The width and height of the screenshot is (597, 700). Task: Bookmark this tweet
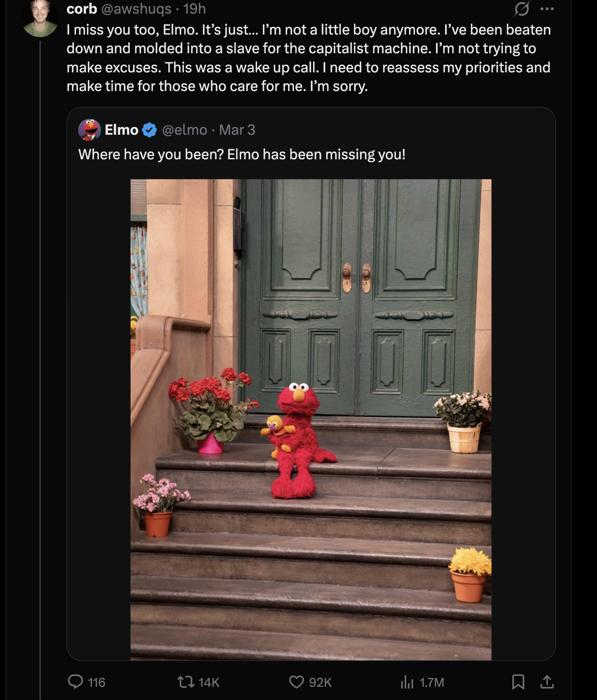coord(518,681)
